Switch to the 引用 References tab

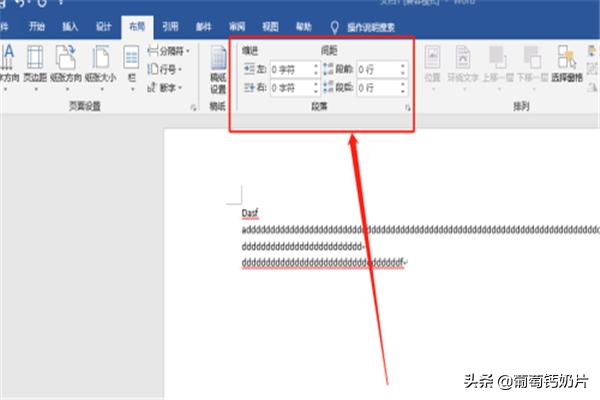(x=170, y=26)
